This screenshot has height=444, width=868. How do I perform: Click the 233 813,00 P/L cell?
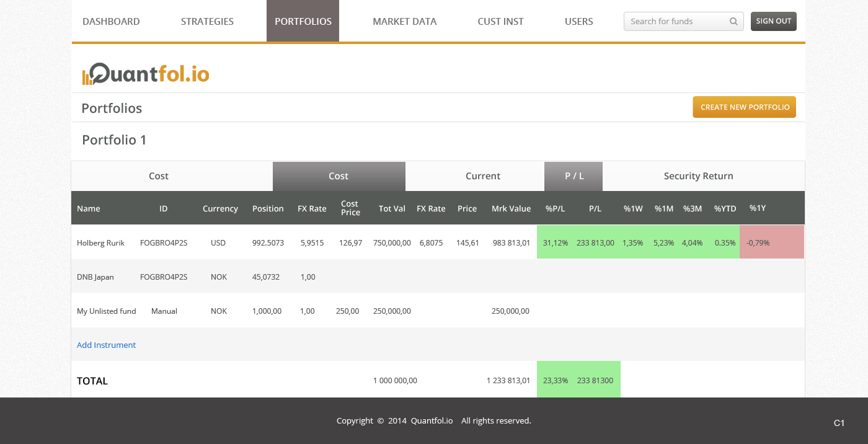[x=595, y=242]
